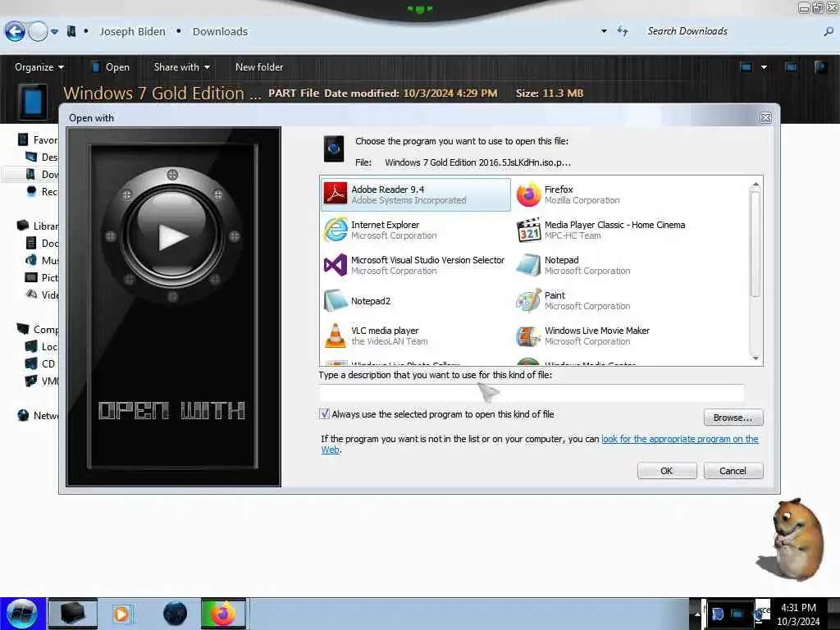Open Music library in sidebar
Screen dimensions: 840x630
click(42, 260)
